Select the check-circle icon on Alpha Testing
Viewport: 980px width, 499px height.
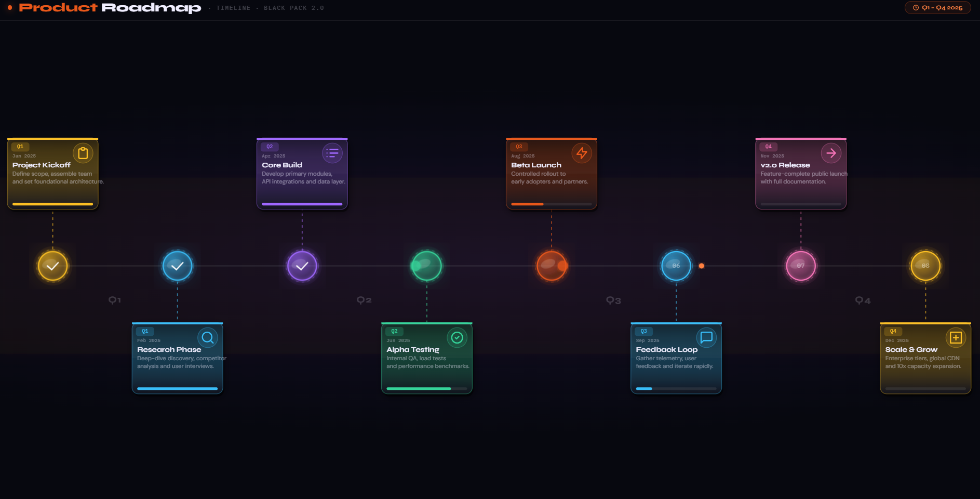pos(457,337)
